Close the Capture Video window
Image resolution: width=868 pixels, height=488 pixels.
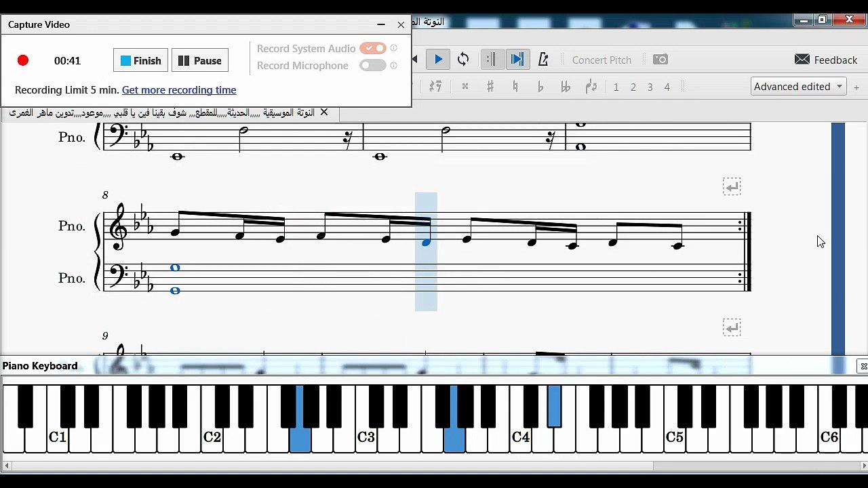pos(401,24)
